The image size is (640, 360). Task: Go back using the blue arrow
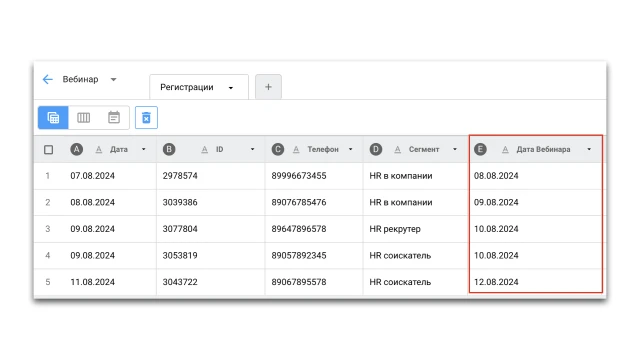48,79
